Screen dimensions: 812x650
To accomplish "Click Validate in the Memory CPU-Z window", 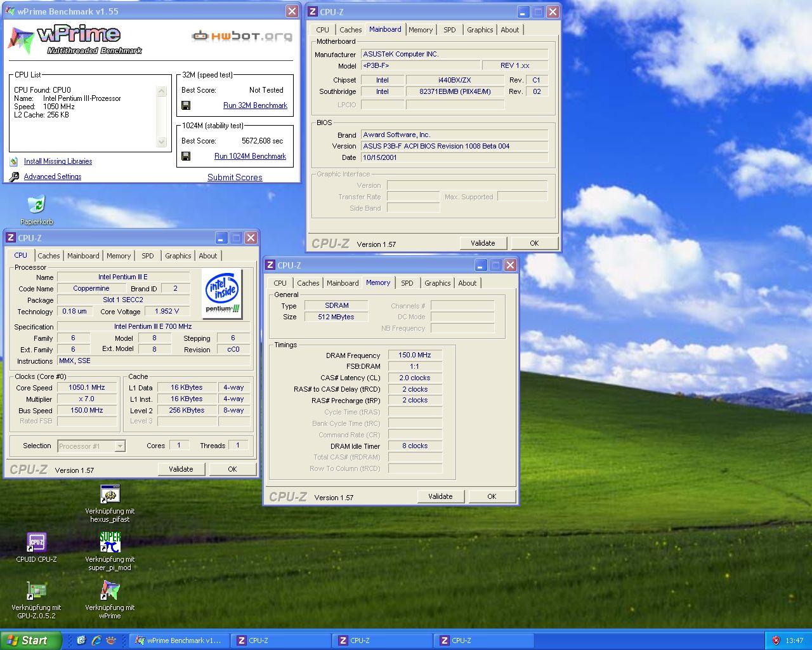I will pyautogui.click(x=440, y=496).
